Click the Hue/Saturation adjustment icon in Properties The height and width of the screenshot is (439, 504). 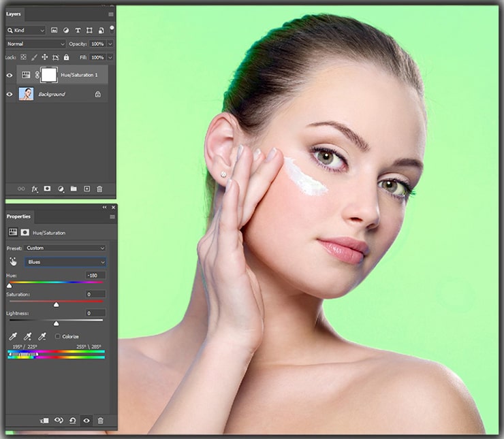tap(13, 232)
